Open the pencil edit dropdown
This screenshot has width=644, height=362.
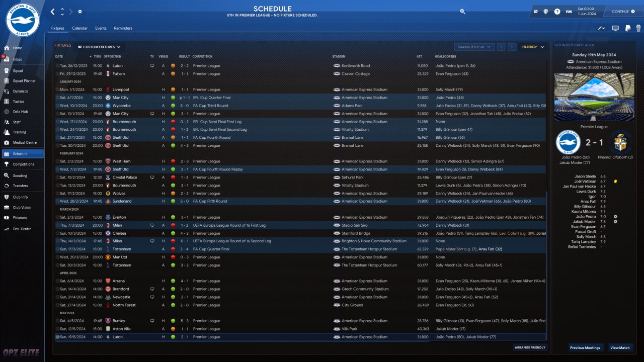[602, 28]
